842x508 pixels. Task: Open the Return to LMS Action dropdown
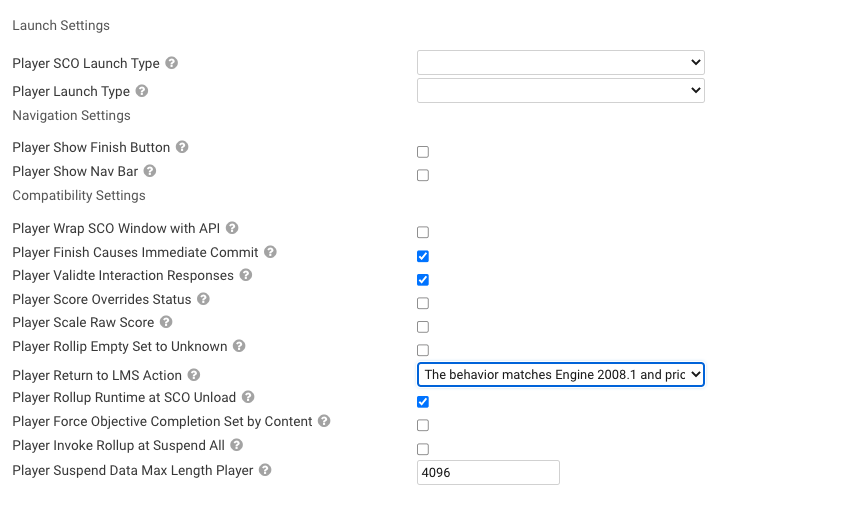tap(561, 374)
